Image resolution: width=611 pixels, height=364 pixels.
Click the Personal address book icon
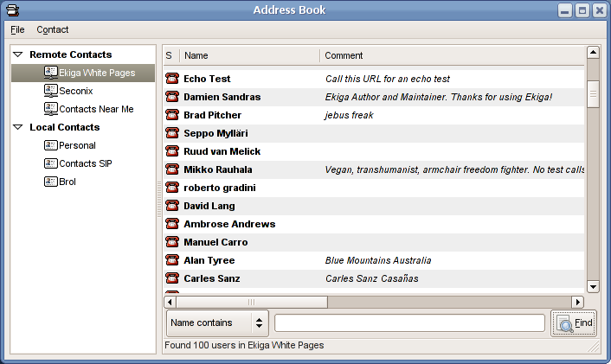pos(50,145)
